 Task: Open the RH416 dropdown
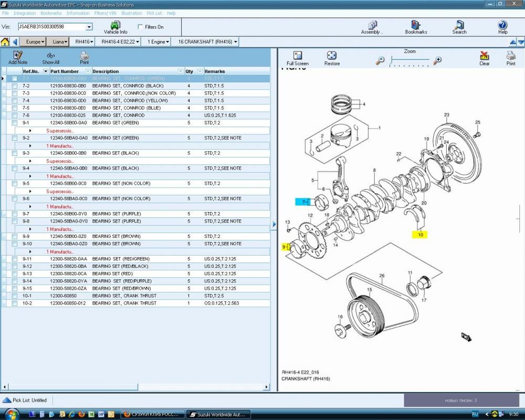(83, 42)
